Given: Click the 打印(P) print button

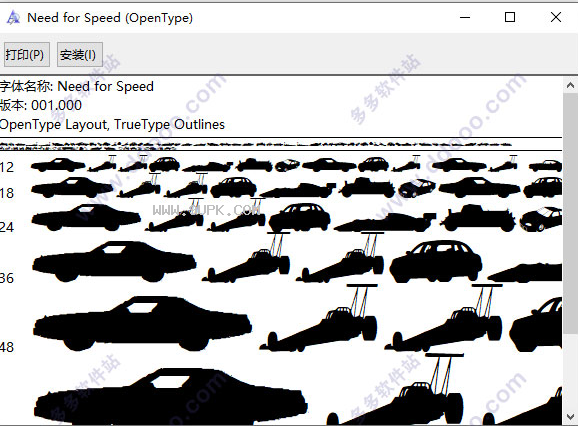Looking at the screenshot, I should pos(27,55).
